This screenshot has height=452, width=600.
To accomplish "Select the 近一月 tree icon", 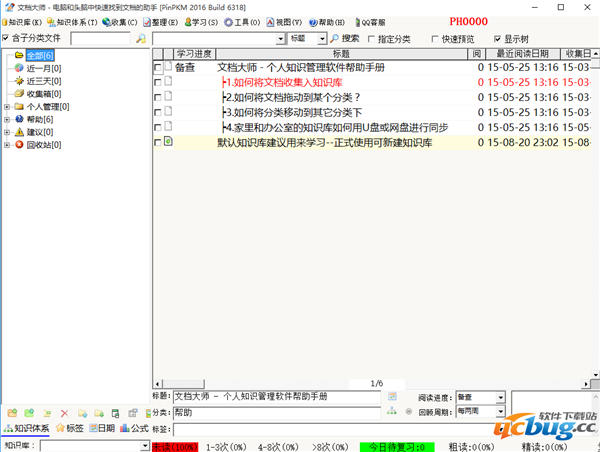I will point(19,68).
